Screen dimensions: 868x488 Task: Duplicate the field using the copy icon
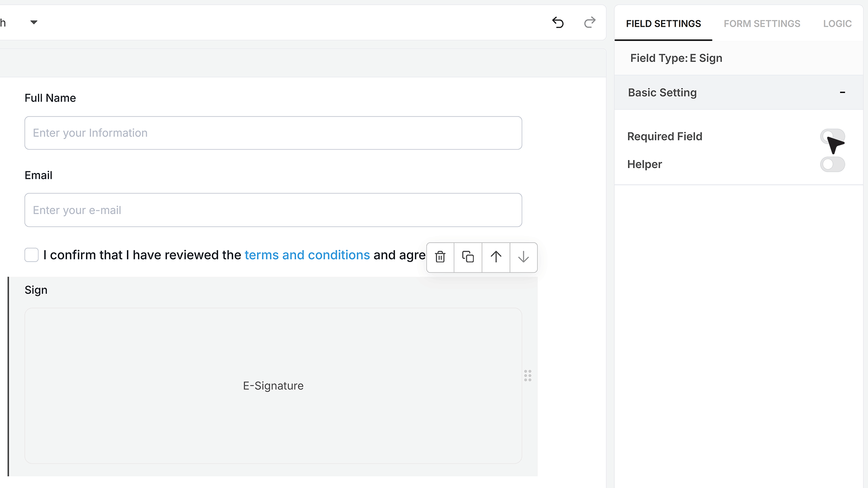click(468, 257)
